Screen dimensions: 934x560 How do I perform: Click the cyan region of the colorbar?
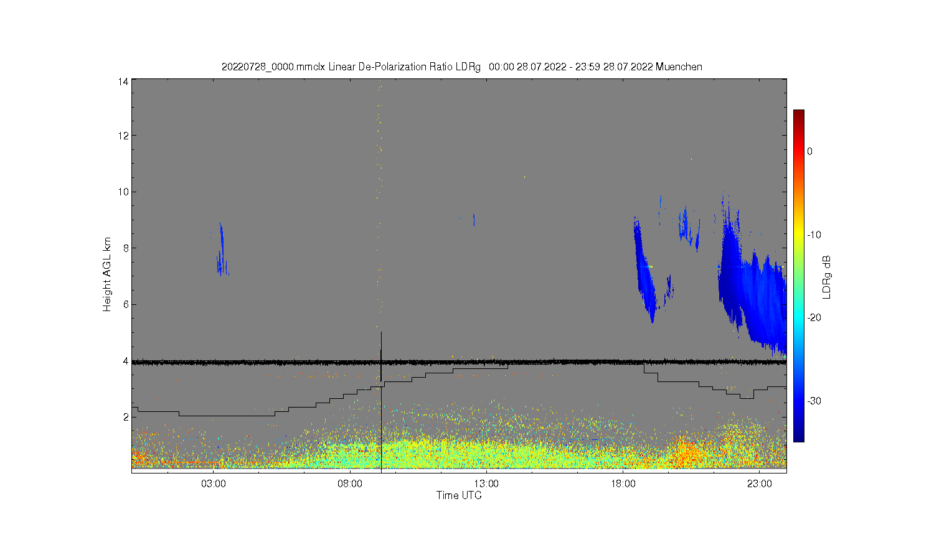[x=798, y=317]
